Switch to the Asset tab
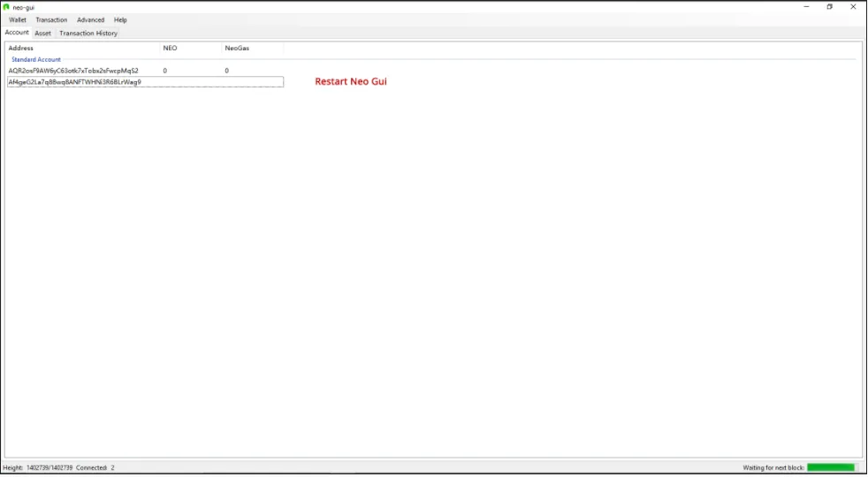This screenshot has height=477, width=868. [x=42, y=34]
